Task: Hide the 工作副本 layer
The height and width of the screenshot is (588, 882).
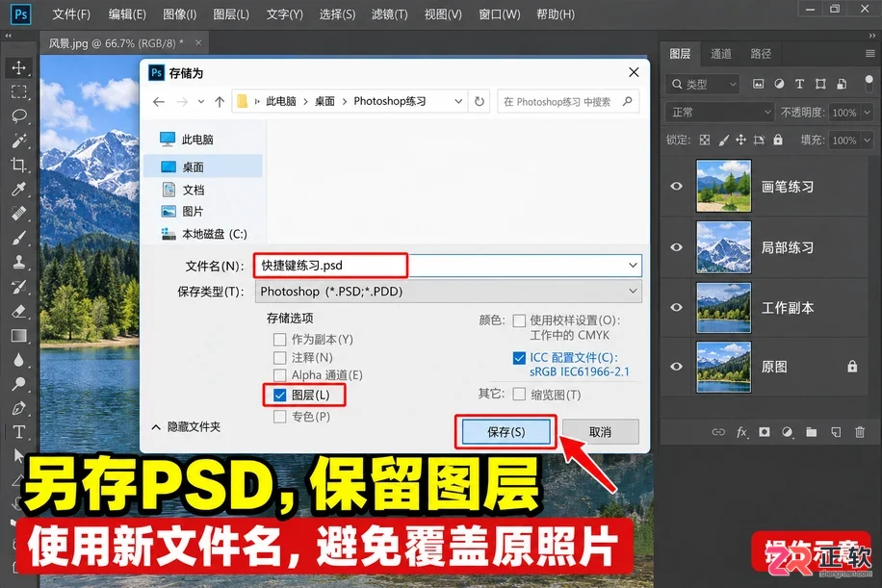Action: point(677,308)
